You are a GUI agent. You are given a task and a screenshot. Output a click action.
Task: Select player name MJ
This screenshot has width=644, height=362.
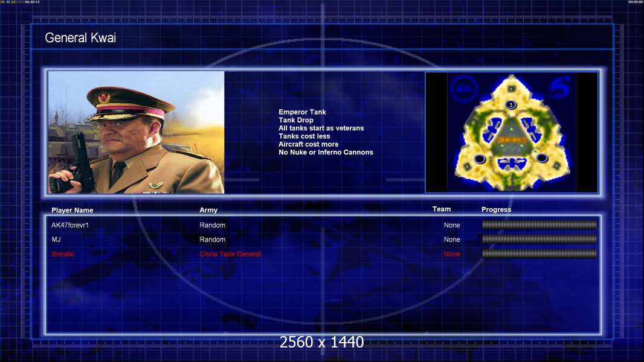point(56,240)
